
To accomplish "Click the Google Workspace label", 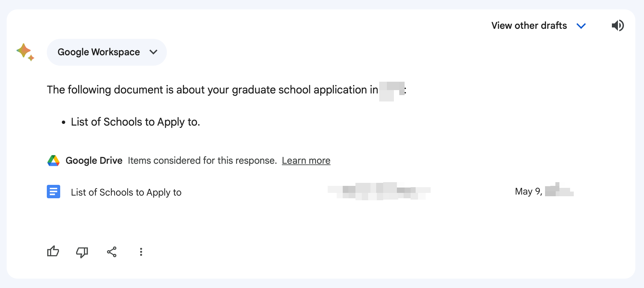I will [x=99, y=52].
